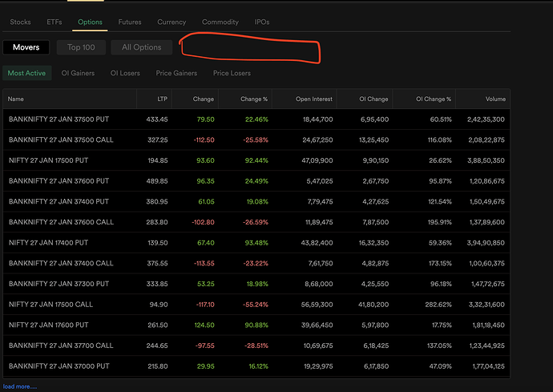Click open interest 5,47,025
The image size is (553, 392).
[320, 181]
